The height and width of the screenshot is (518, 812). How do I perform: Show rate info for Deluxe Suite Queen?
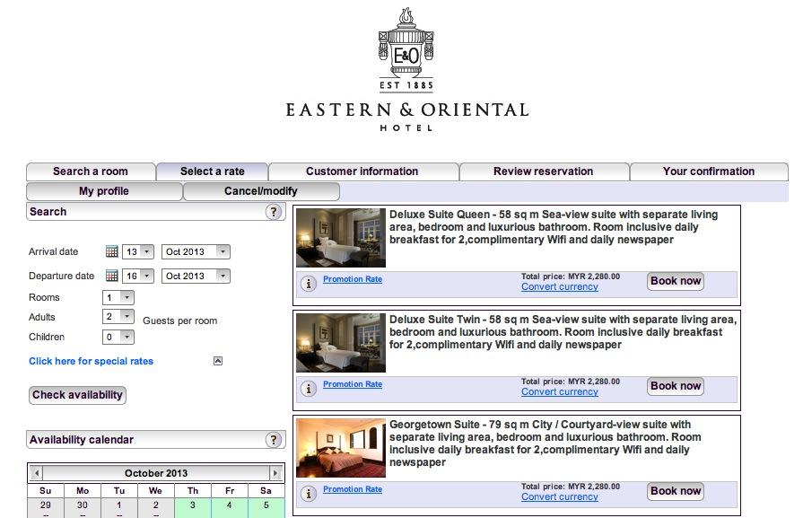pos(309,284)
